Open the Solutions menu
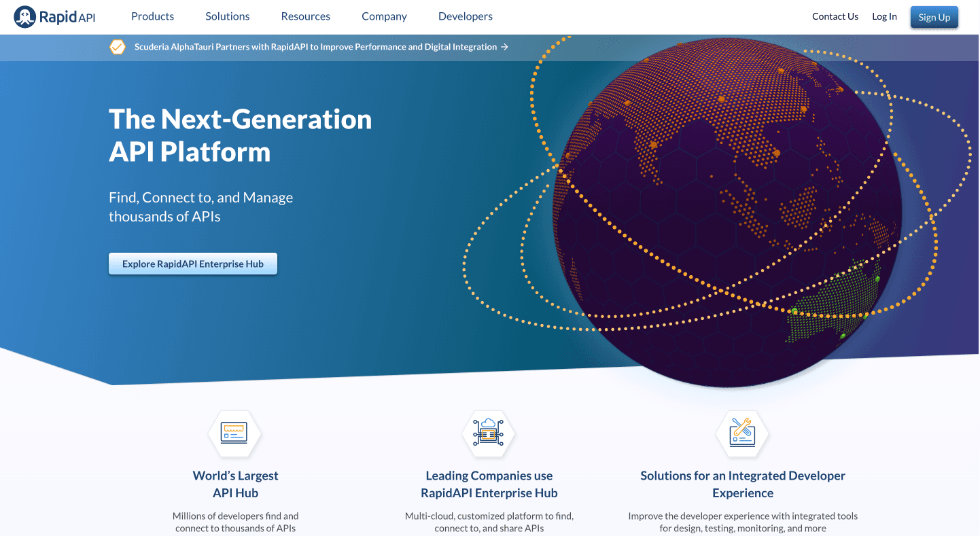This screenshot has height=536, width=980. (x=228, y=16)
